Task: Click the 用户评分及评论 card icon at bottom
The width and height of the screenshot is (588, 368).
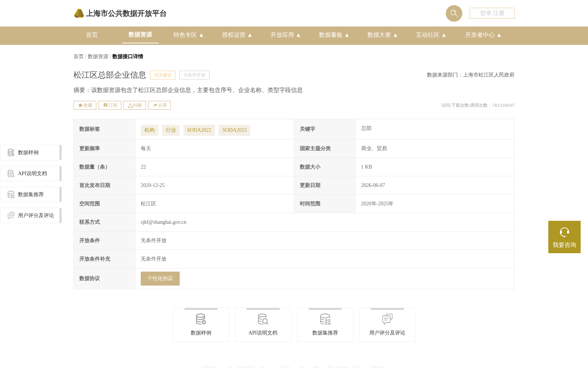Action: click(x=387, y=319)
